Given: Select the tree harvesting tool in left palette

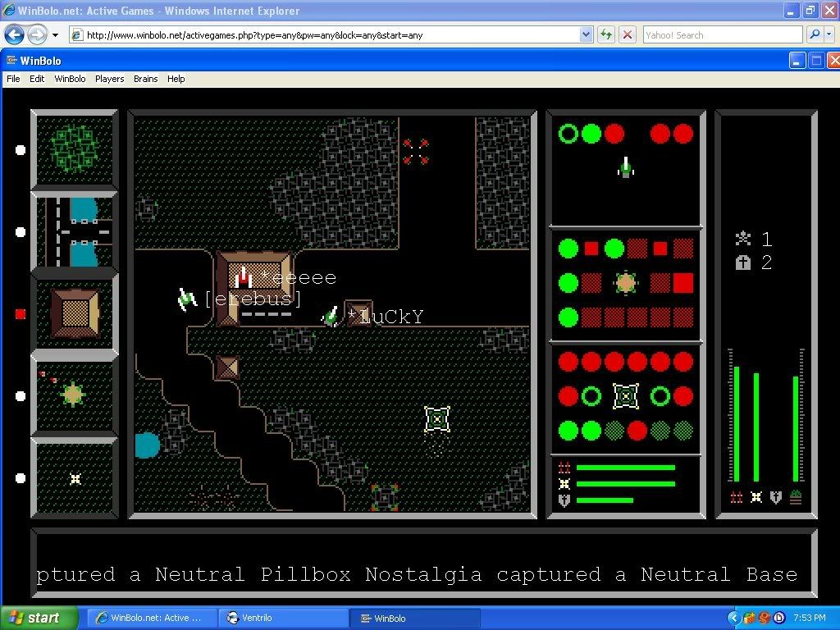Looking at the screenshot, I should tap(75, 149).
